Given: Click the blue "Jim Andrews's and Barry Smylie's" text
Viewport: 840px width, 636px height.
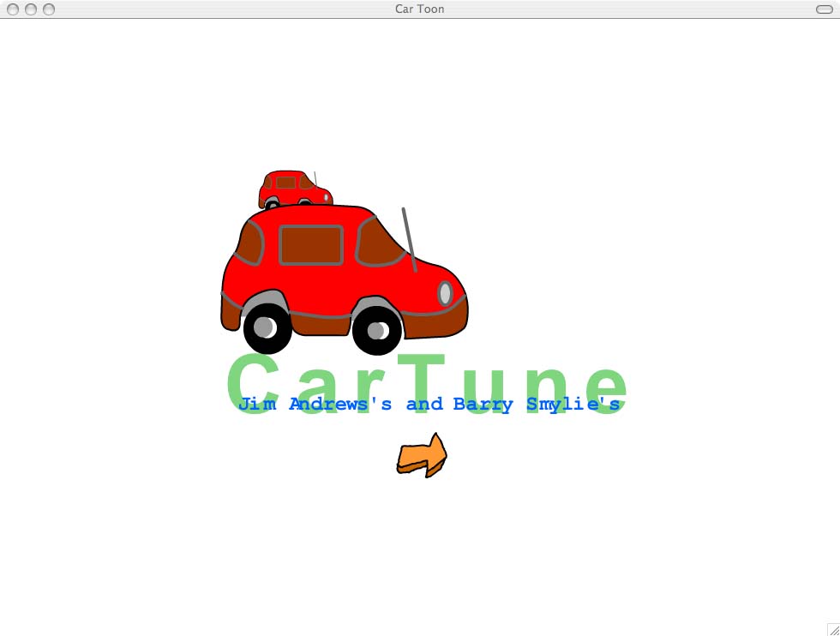Looking at the screenshot, I should (x=429, y=404).
